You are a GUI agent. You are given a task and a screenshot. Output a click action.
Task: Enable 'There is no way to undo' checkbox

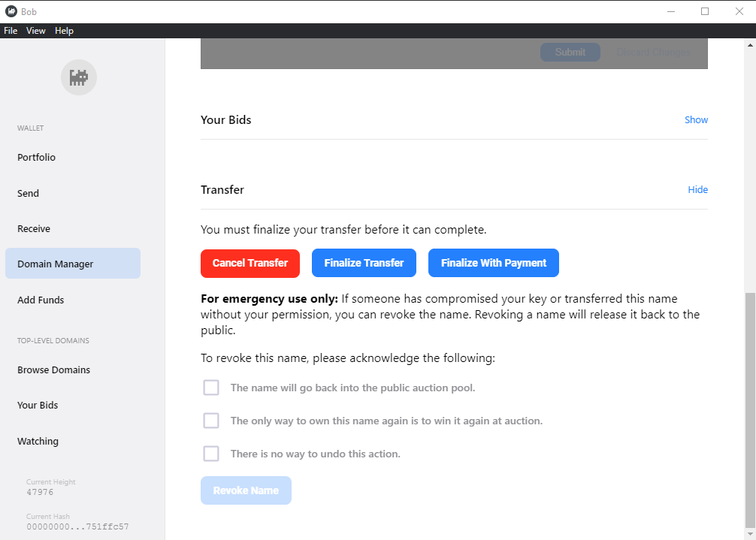pos(211,454)
